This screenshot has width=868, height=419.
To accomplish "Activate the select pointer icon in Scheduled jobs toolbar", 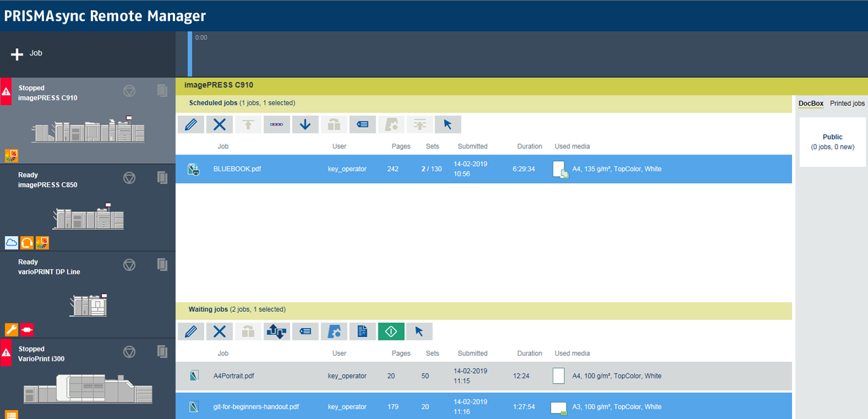I will (x=448, y=124).
